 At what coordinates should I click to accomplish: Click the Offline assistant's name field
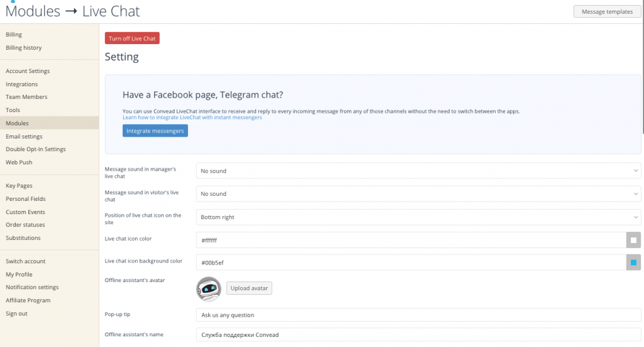418,334
